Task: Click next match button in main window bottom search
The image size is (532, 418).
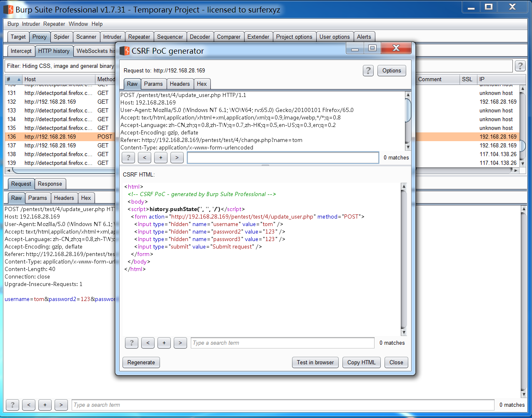Action: pos(61,405)
